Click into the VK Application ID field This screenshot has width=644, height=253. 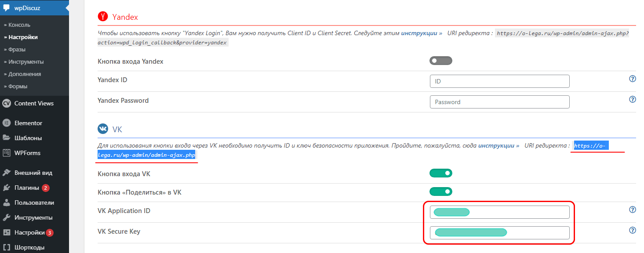point(499,212)
